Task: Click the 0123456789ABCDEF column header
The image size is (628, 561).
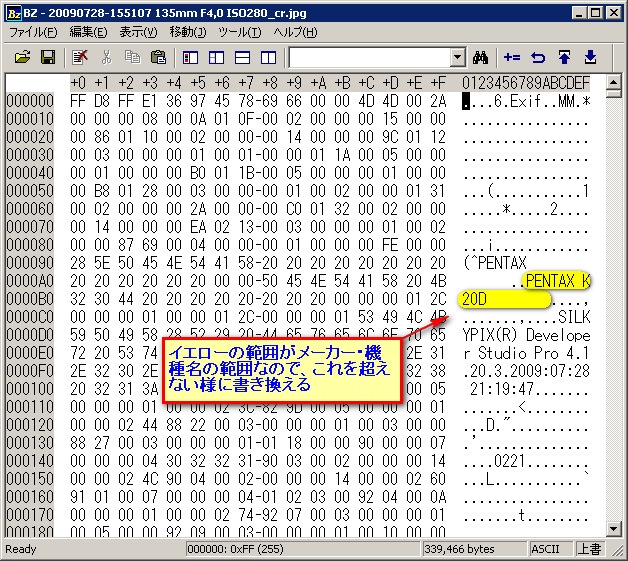Action: [x=526, y=83]
